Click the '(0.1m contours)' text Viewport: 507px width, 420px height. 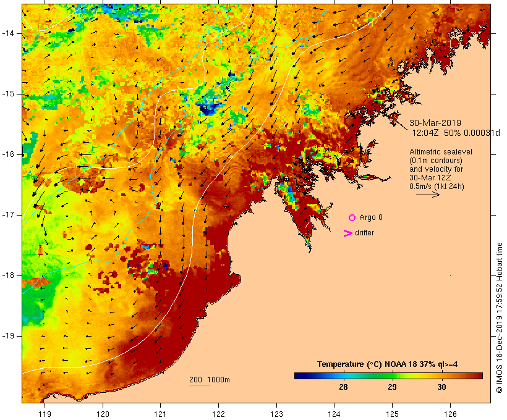coord(436,161)
